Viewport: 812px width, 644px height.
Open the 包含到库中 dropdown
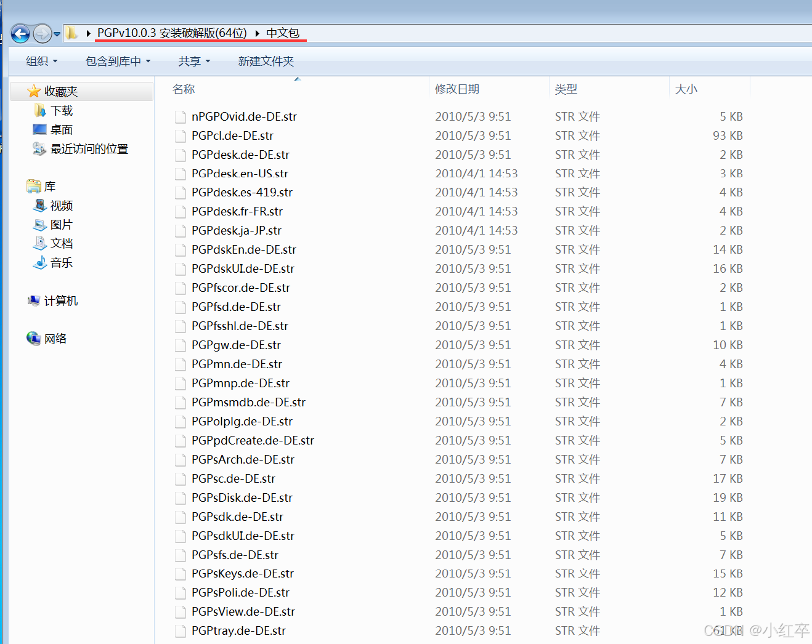[118, 61]
